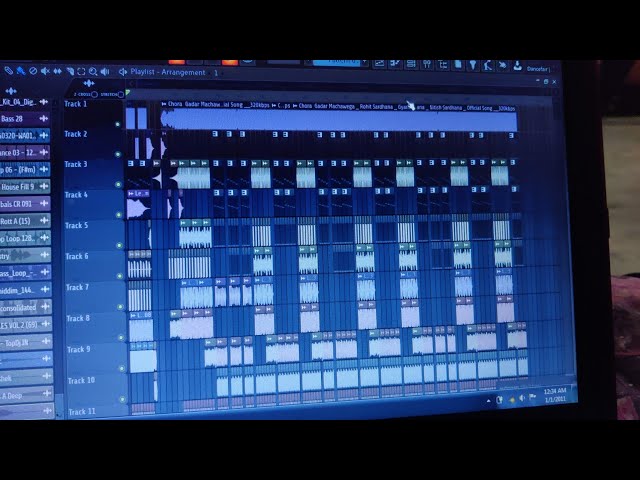Open the Playlist options menu arrow
The width and height of the screenshot is (640, 480).
click(122, 72)
